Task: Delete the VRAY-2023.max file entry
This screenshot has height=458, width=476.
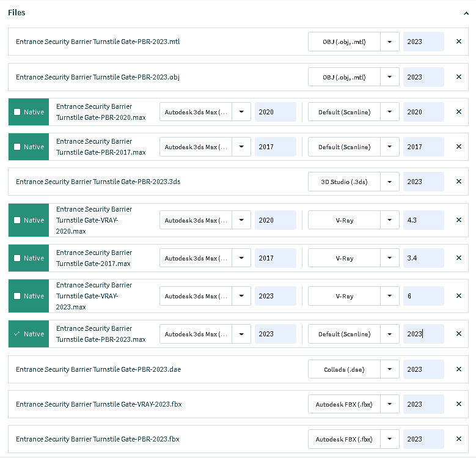Action: (x=459, y=296)
